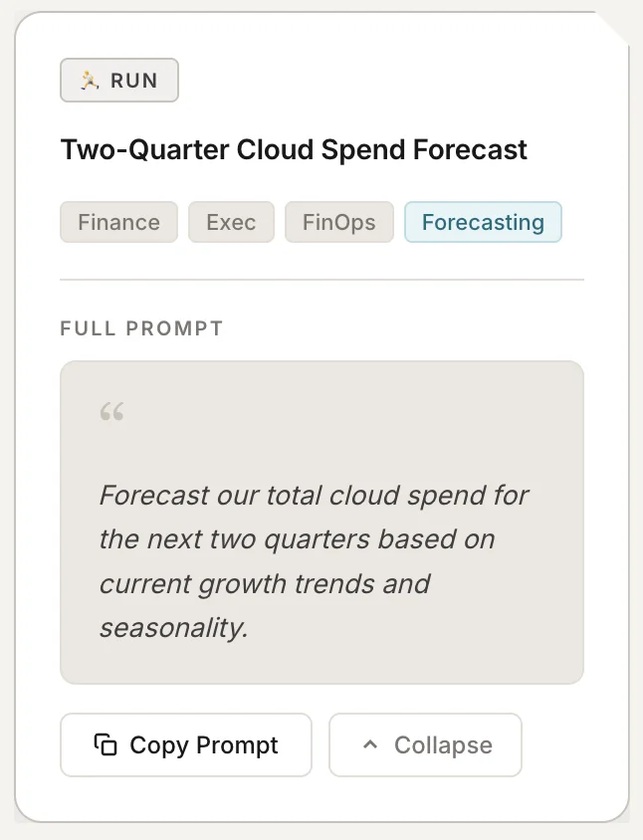Toggle the FinOps tag filter

[x=338, y=222]
